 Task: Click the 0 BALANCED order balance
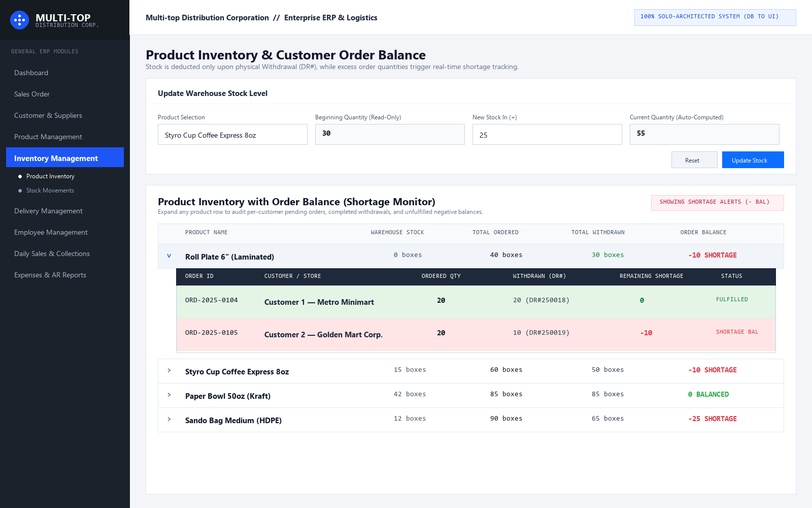click(x=708, y=394)
